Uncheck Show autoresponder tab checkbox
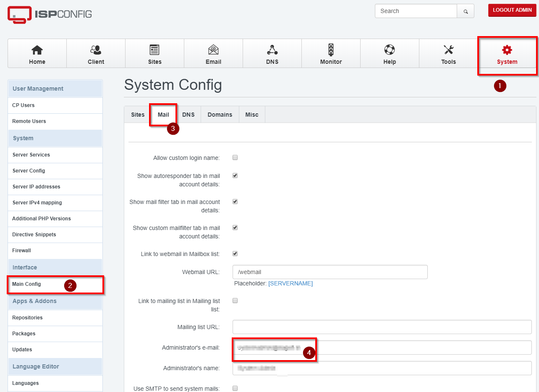This screenshot has width=539, height=392. pos(235,175)
